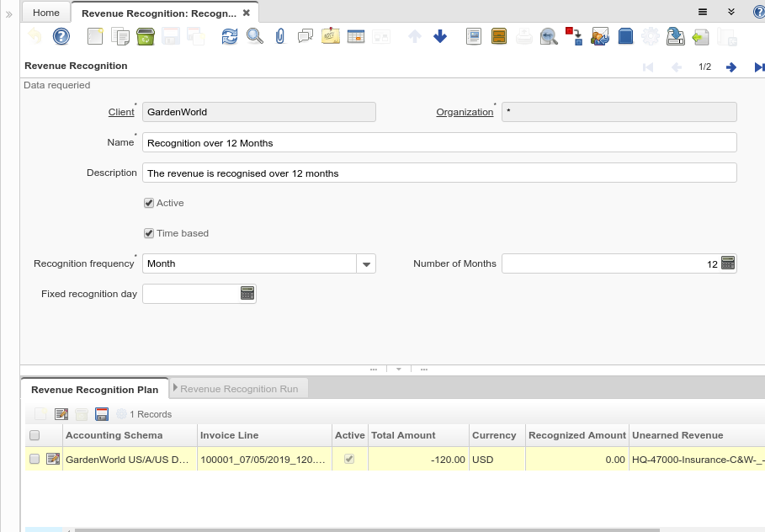The image size is (765, 532).
Task: Open Recognition frequency dropdown
Action: pyautogui.click(x=366, y=264)
